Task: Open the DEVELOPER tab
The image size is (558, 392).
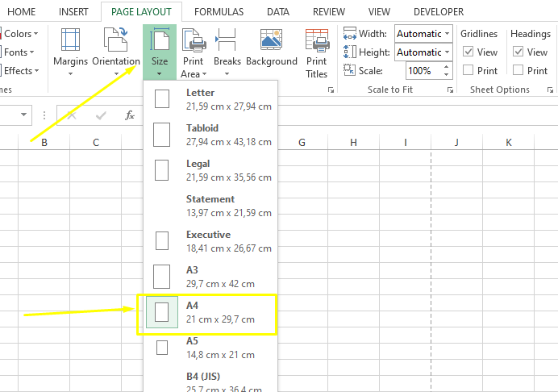Action: click(439, 12)
